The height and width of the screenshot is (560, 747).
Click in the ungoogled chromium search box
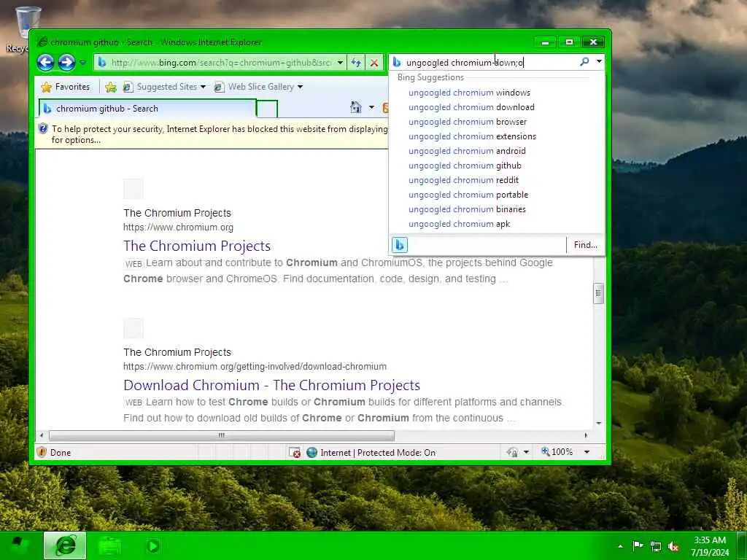coord(491,63)
